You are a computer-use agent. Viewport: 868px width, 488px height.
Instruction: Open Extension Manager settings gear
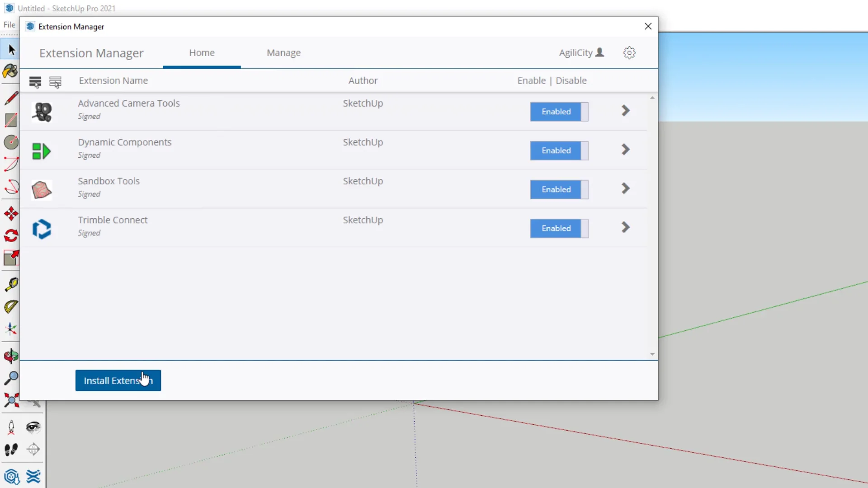pos(629,52)
